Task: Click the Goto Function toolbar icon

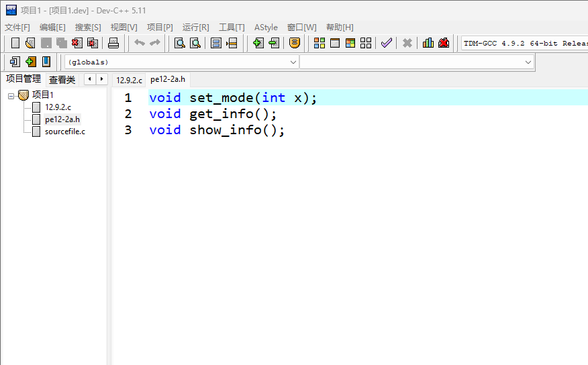Action: pyautogui.click(x=216, y=43)
